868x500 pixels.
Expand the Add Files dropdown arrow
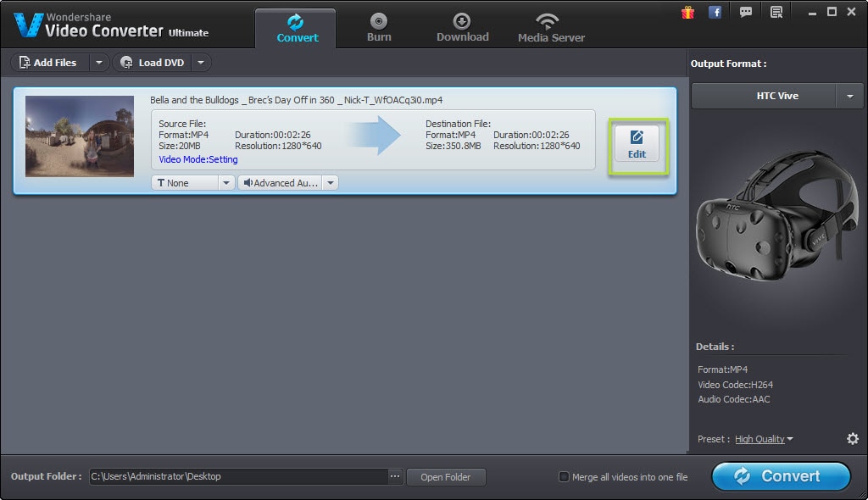[x=98, y=63]
